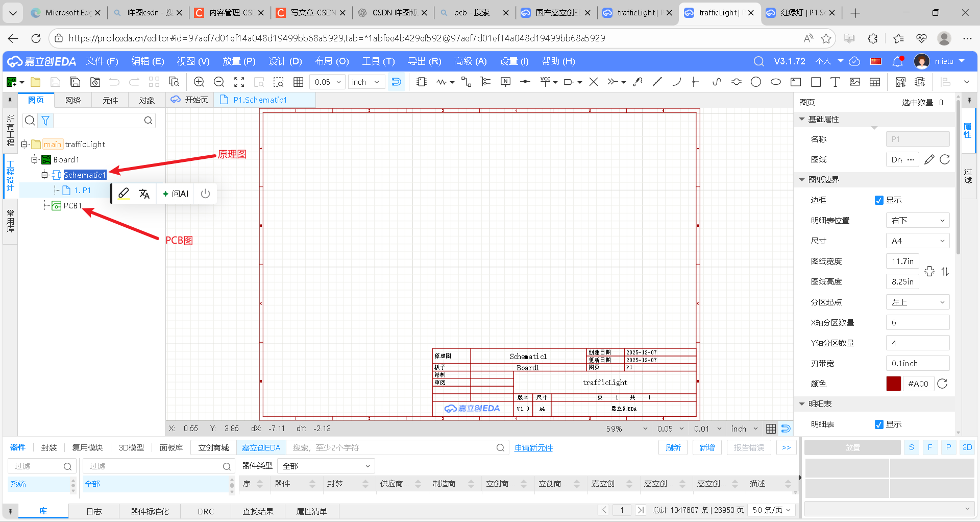980x522 pixels.
Task: Open the project folder icon in toolbar
Action: tap(36, 82)
